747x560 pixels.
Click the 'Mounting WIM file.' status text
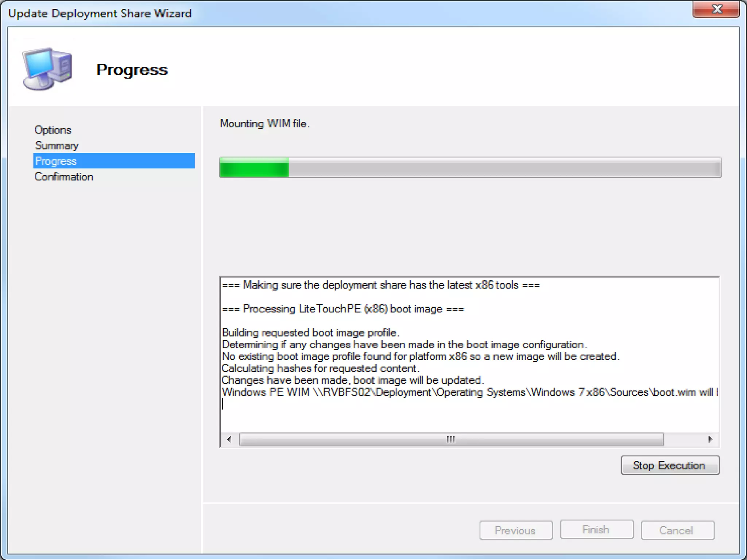tap(264, 124)
